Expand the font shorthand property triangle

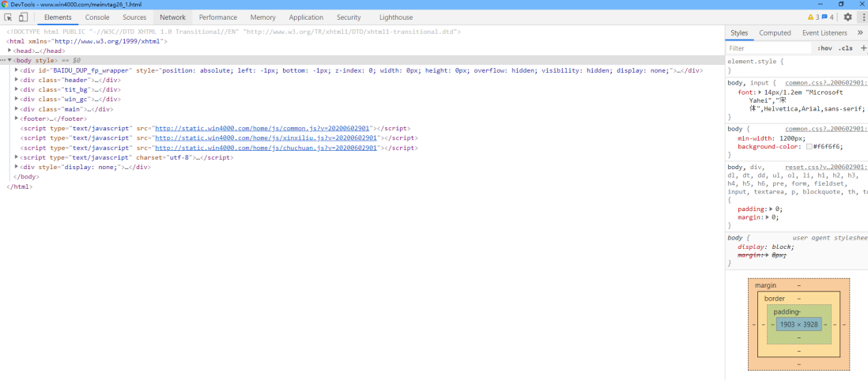(760, 92)
